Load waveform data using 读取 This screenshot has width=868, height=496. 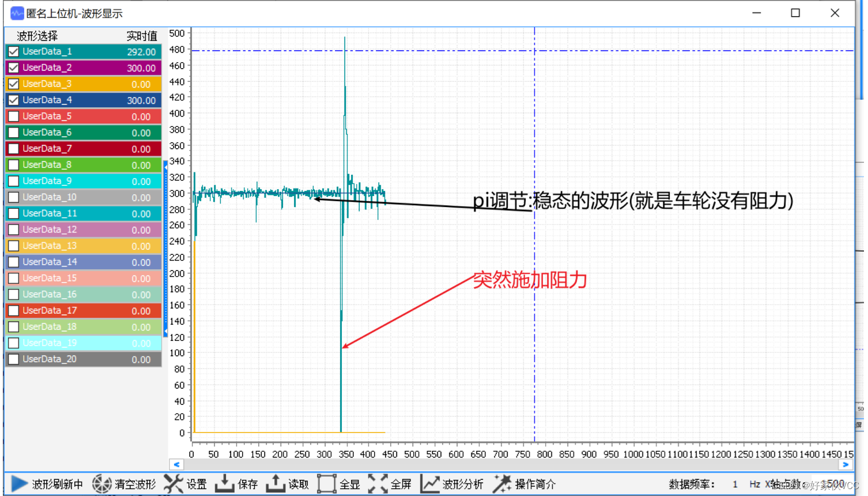(288, 484)
